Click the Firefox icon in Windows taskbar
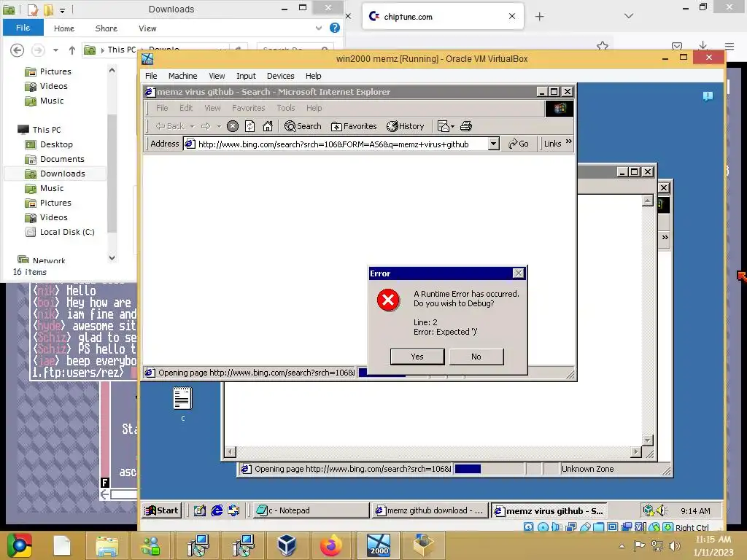Viewport: 747px width, 560px height. [x=330, y=545]
